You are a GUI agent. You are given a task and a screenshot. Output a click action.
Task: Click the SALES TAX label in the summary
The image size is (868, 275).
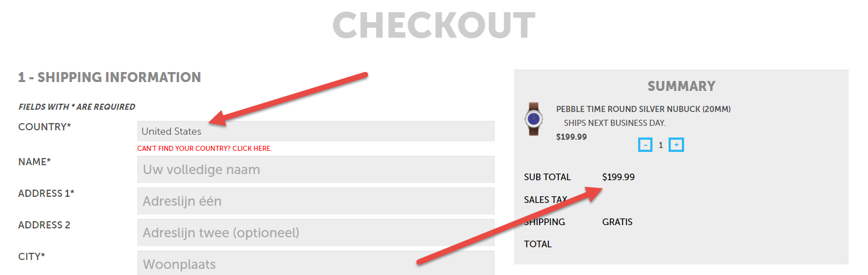(x=545, y=200)
